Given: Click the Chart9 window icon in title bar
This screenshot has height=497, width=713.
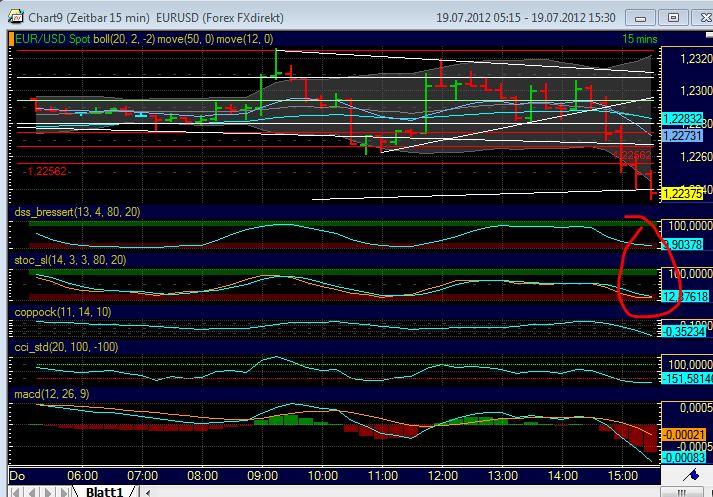Looking at the screenshot, I should 15,17.
